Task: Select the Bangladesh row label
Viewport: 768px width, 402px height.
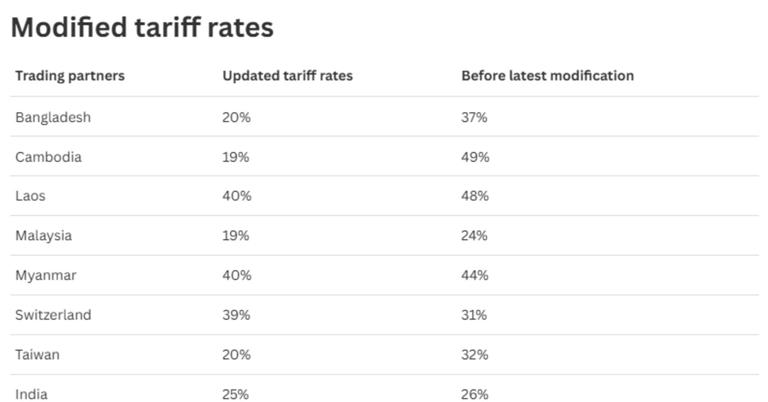Action: (53, 117)
